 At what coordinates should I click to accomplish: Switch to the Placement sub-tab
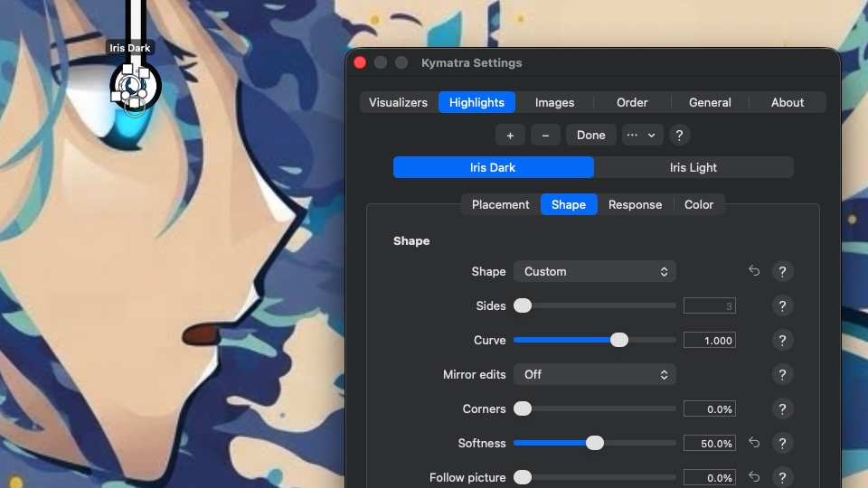(500, 205)
